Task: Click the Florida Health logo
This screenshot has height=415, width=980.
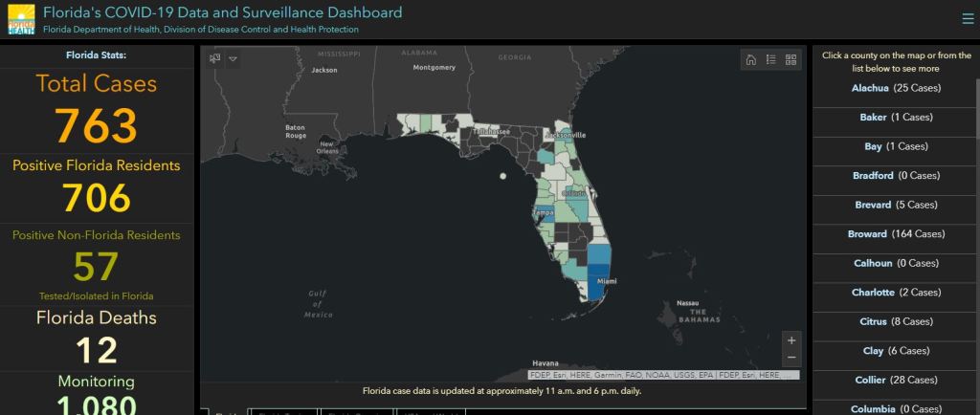Action: pos(20,19)
